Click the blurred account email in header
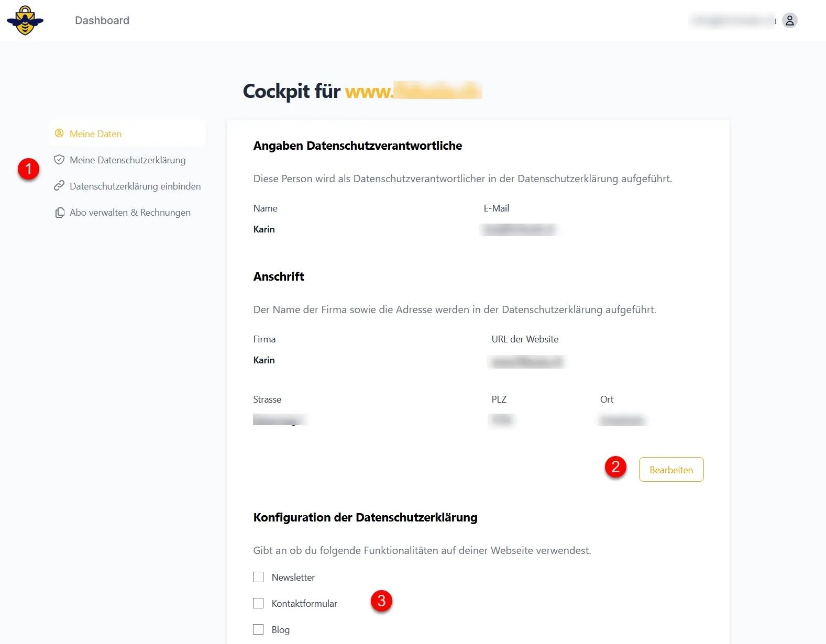 [733, 20]
